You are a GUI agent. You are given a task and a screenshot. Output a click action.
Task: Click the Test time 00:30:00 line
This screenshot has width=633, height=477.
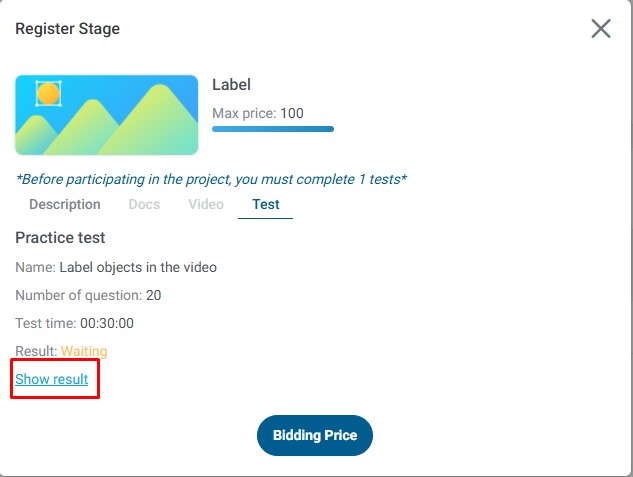[x=75, y=323]
